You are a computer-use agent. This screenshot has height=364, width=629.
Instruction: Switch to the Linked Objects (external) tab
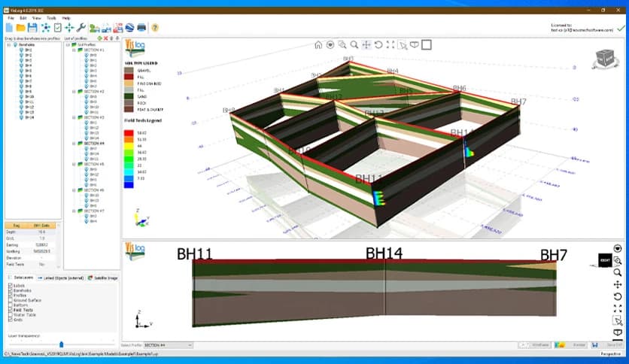61,278
